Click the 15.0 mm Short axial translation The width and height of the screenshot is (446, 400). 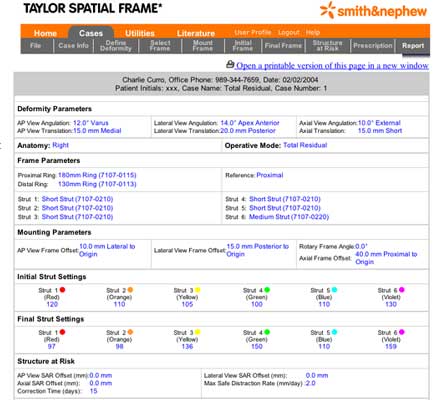tap(380, 131)
